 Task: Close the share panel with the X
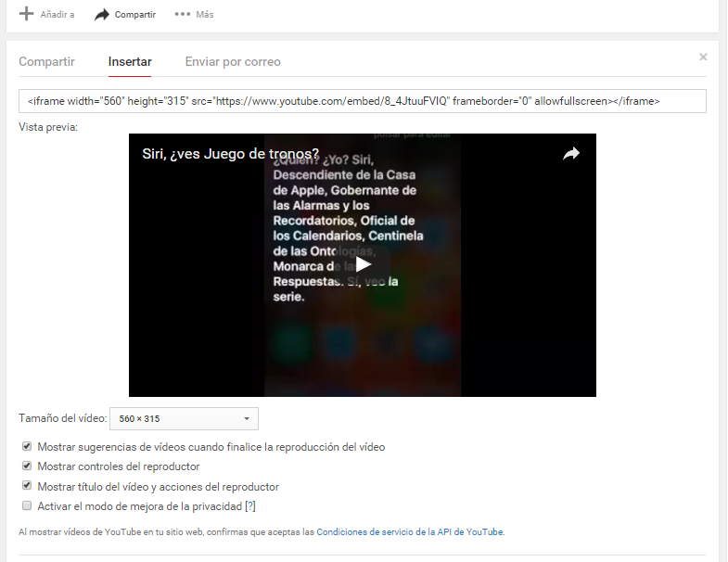(x=703, y=57)
